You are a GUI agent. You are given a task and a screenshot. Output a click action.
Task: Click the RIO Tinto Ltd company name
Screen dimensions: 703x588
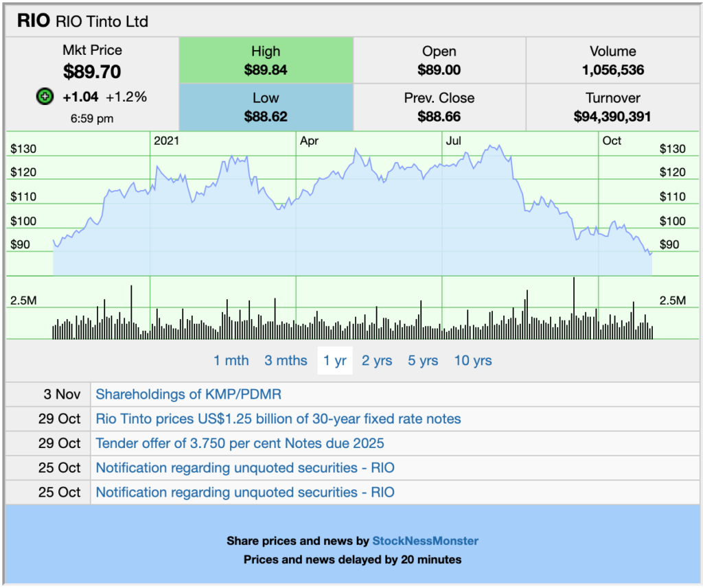click(x=102, y=21)
